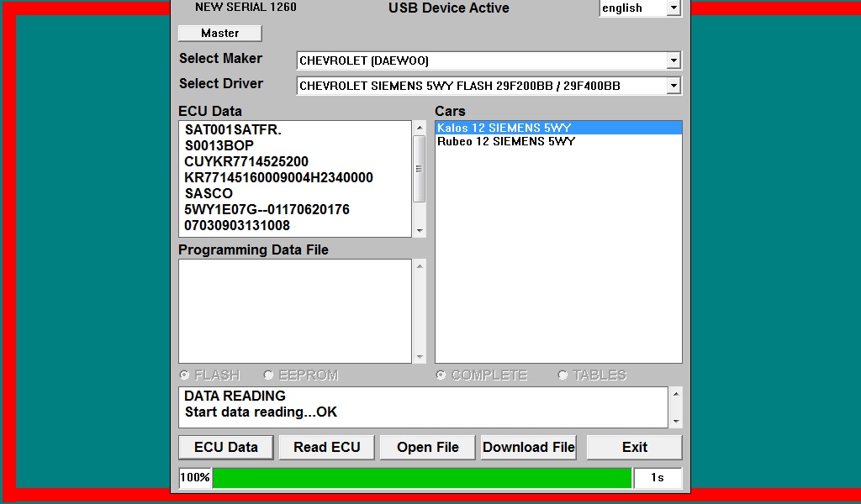This screenshot has height=504, width=861.
Task: Click status log scrollbar up arrow
Action: coord(676,394)
